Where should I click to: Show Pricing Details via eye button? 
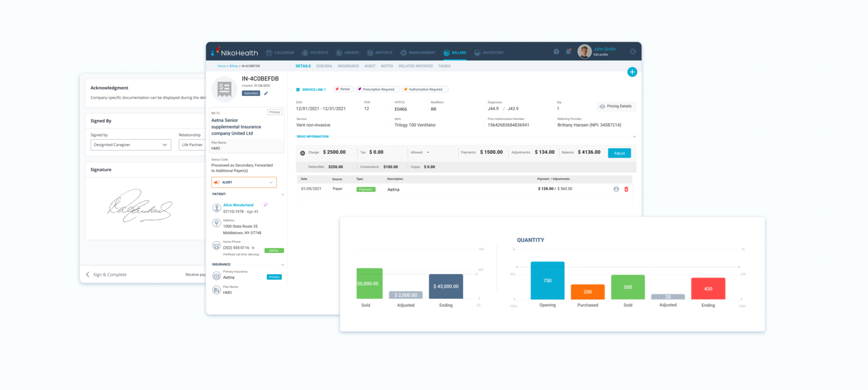(616, 106)
